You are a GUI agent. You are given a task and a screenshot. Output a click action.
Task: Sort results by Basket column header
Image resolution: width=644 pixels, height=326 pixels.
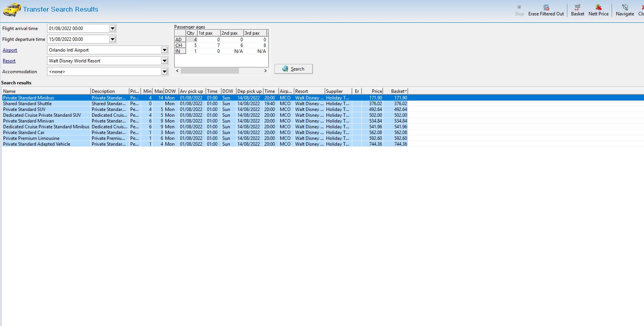pyautogui.click(x=396, y=91)
